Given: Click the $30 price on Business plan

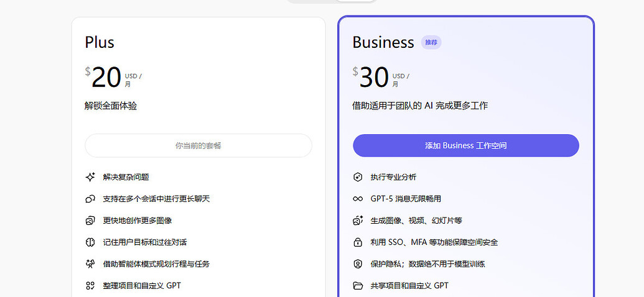Looking at the screenshot, I should click(x=370, y=77).
